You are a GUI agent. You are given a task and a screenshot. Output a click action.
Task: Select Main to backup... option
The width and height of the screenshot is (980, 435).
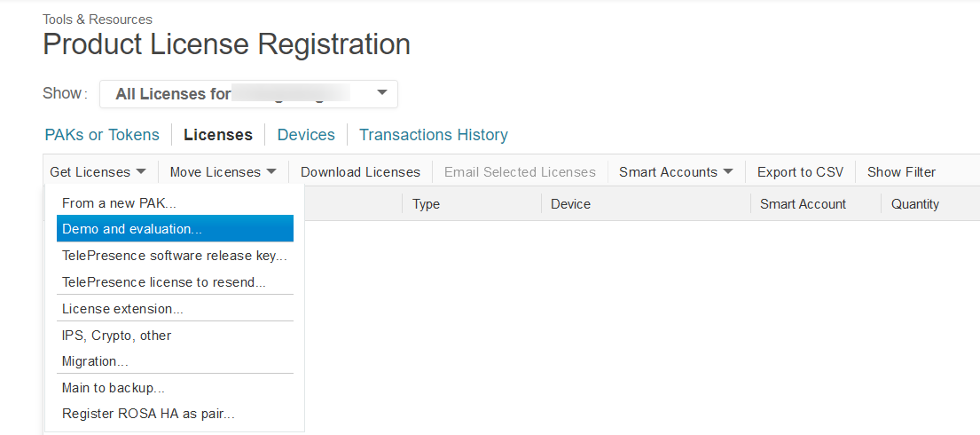[x=175, y=387]
